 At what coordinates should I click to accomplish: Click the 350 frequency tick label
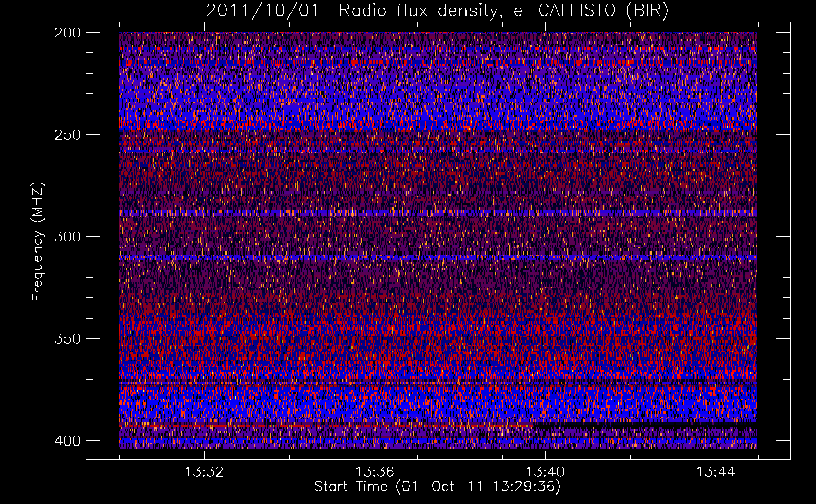(67, 338)
